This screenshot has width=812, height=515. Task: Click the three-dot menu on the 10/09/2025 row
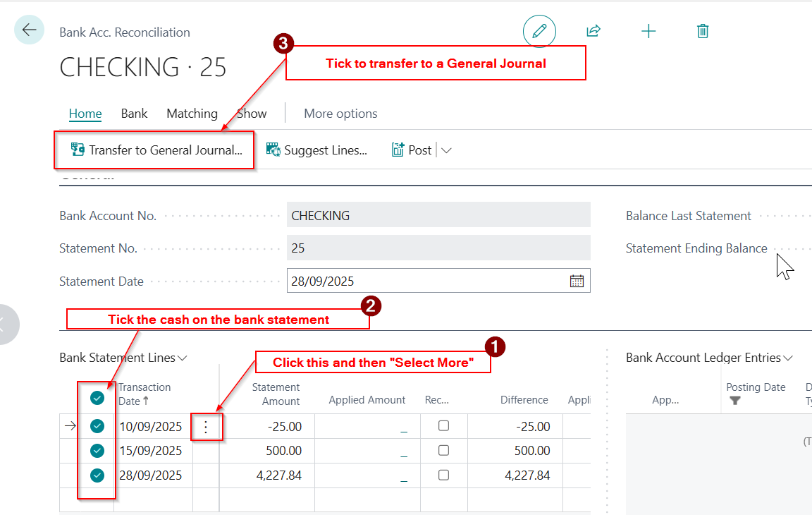click(x=206, y=427)
